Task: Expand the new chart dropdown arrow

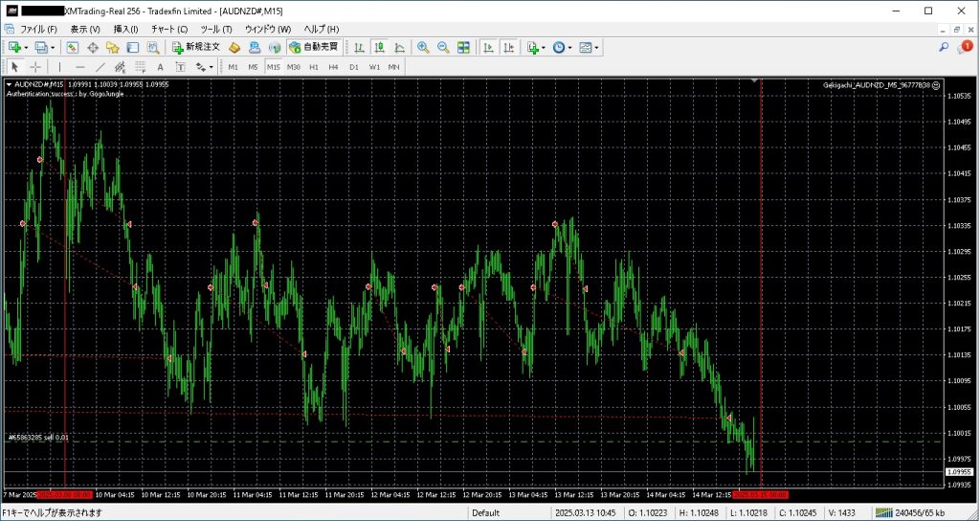Action: click(26, 47)
